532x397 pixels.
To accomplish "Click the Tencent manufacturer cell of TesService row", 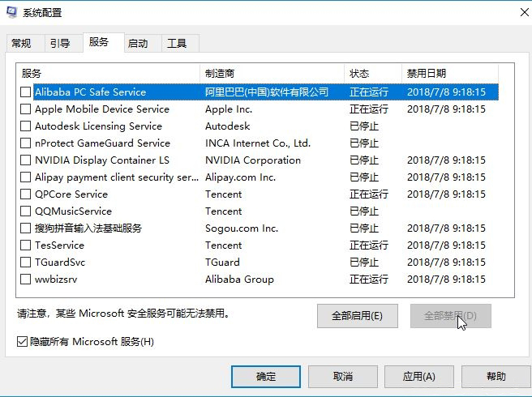I will (223, 245).
